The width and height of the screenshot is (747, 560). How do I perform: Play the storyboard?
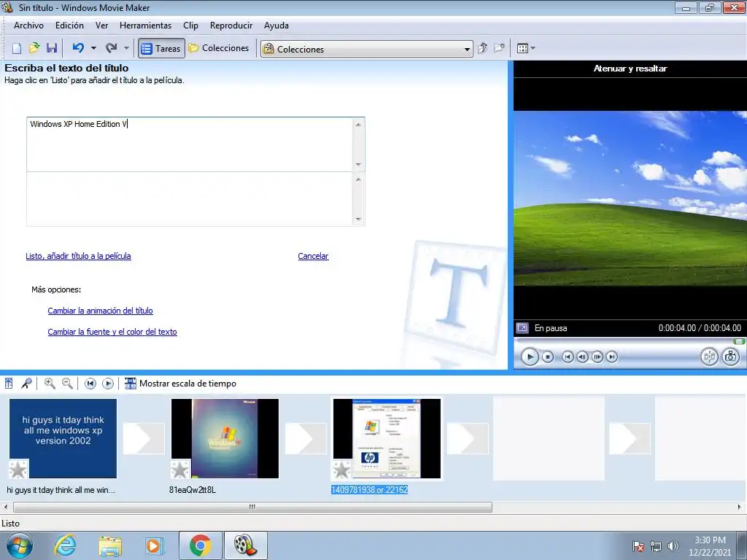pos(108,384)
